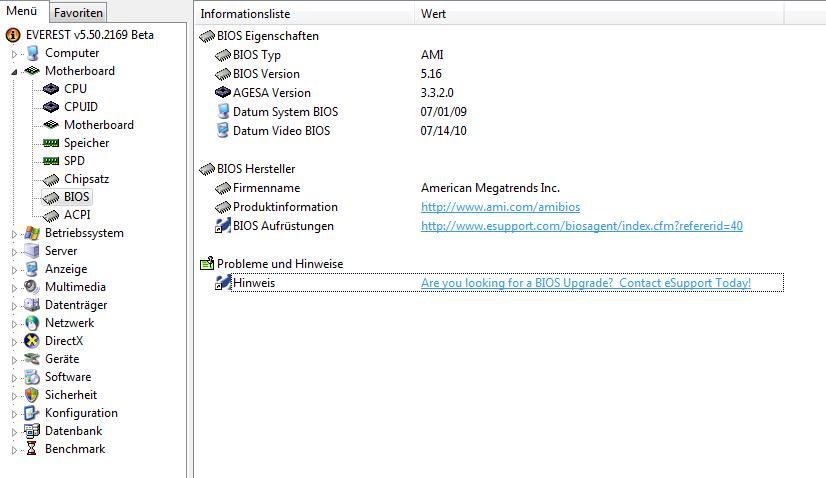826x478 pixels.
Task: Expand the Anzeige tree node
Action: (x=14, y=270)
